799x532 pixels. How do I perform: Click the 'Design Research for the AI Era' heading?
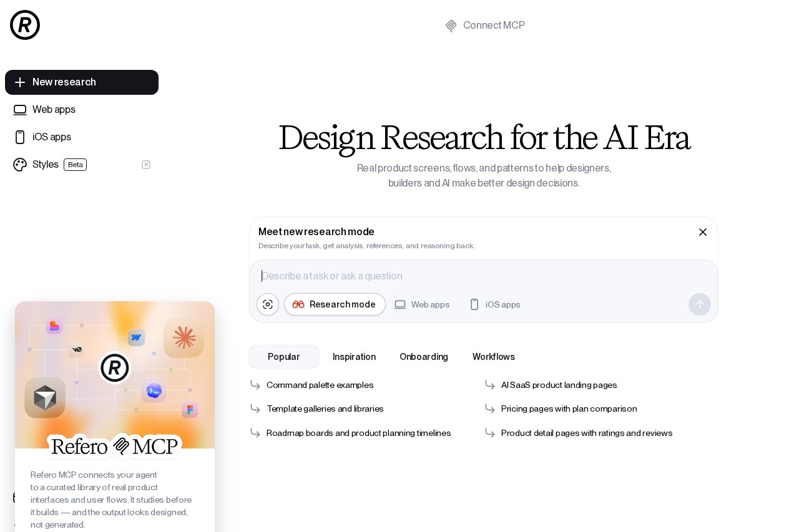(x=484, y=138)
